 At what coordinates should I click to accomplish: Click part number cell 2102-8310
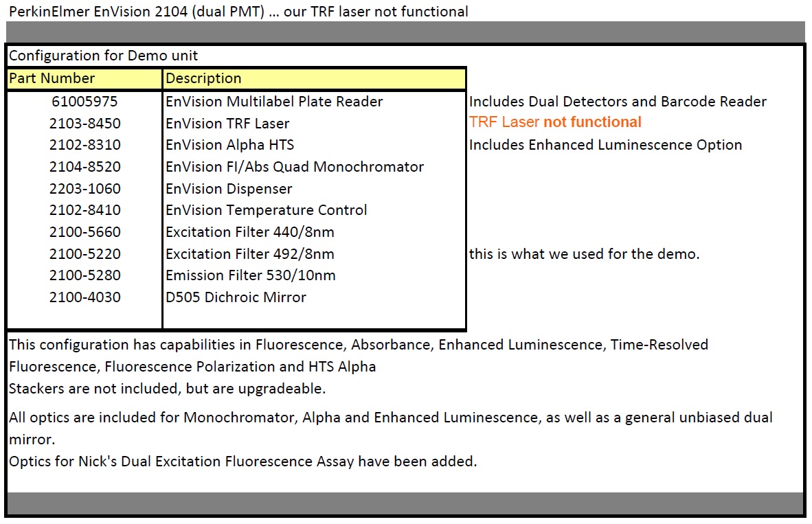pyautogui.click(x=85, y=145)
